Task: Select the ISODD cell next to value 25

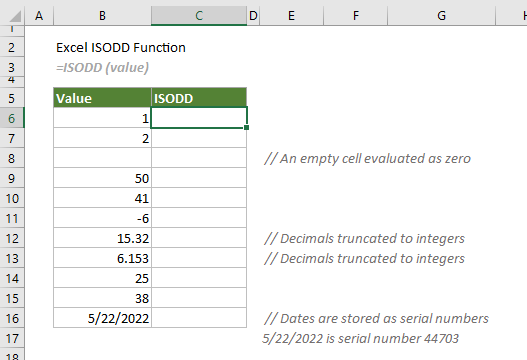Action: (199, 278)
